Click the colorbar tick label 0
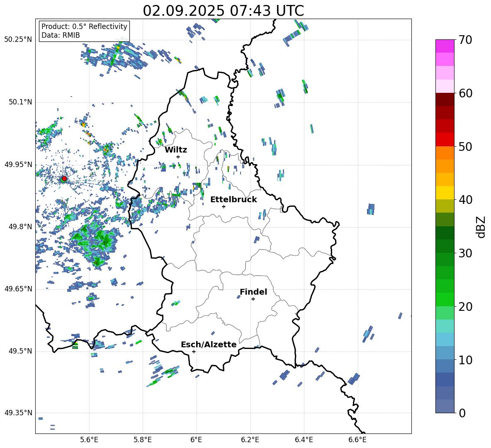Viewport: 491px width, 448px height. pyautogui.click(x=462, y=413)
